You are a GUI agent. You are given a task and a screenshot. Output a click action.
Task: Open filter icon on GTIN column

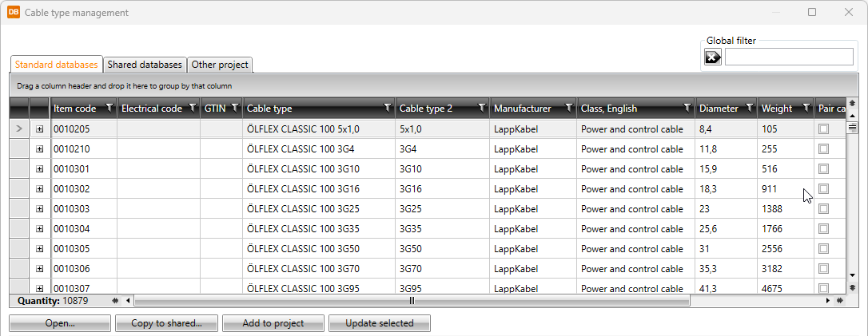click(x=234, y=109)
